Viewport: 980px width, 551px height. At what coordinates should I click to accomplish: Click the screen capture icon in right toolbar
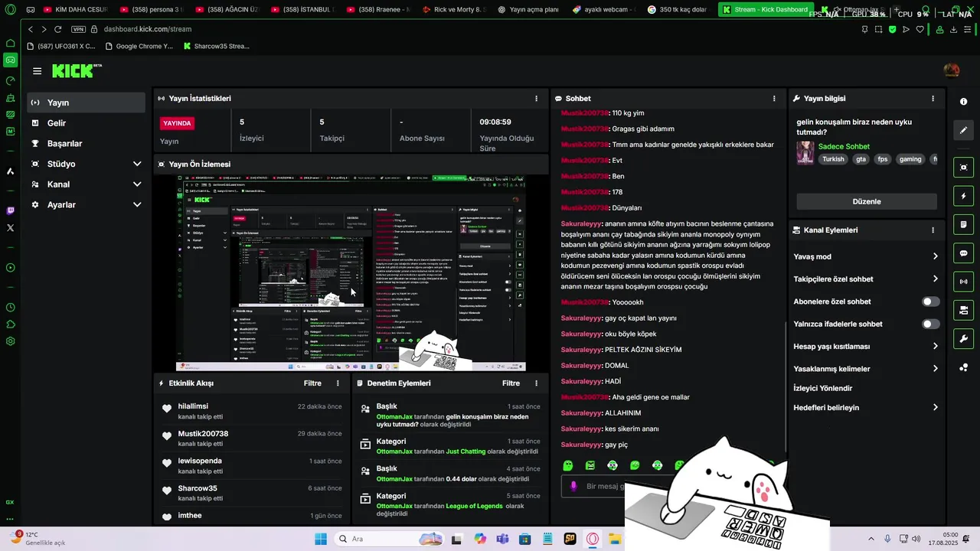(x=963, y=168)
